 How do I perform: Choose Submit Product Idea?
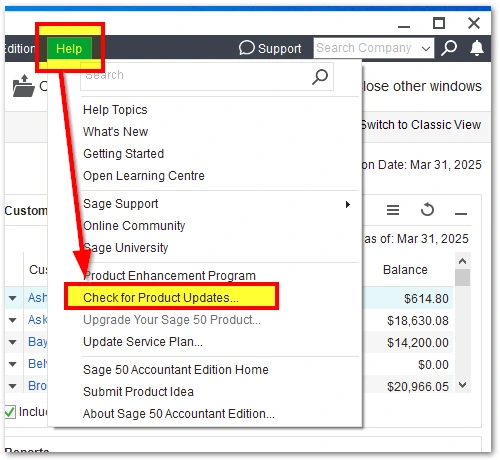(x=138, y=392)
